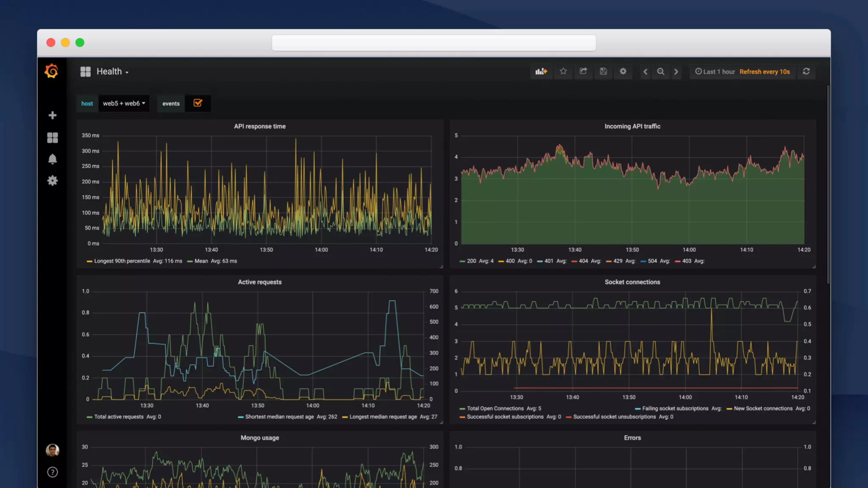868x488 pixels.
Task: Toggle the events checkbox
Action: tap(198, 103)
